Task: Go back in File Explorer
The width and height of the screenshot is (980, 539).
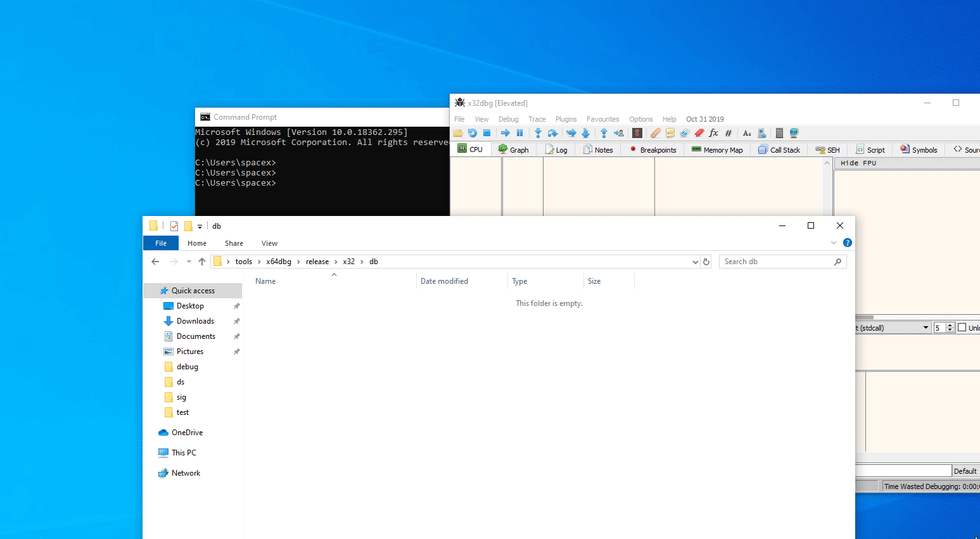Action: [x=155, y=262]
